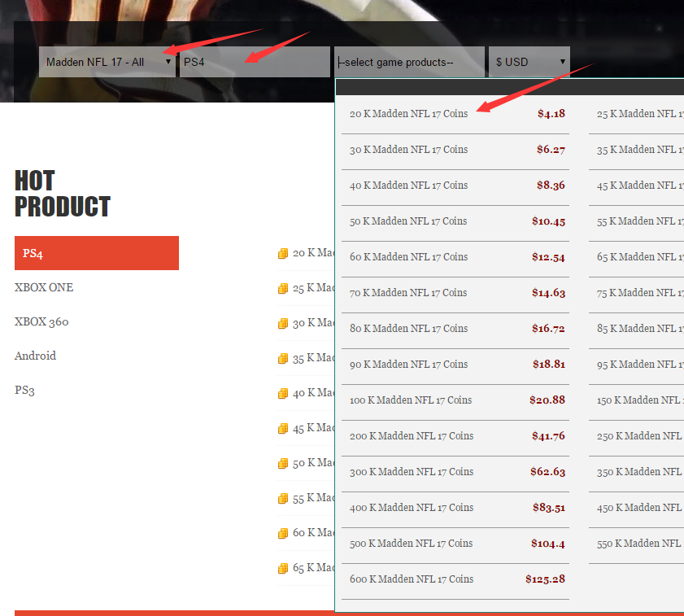Click the coin icon beside 45 K product
Screen dimensions: 684x616
(283, 428)
